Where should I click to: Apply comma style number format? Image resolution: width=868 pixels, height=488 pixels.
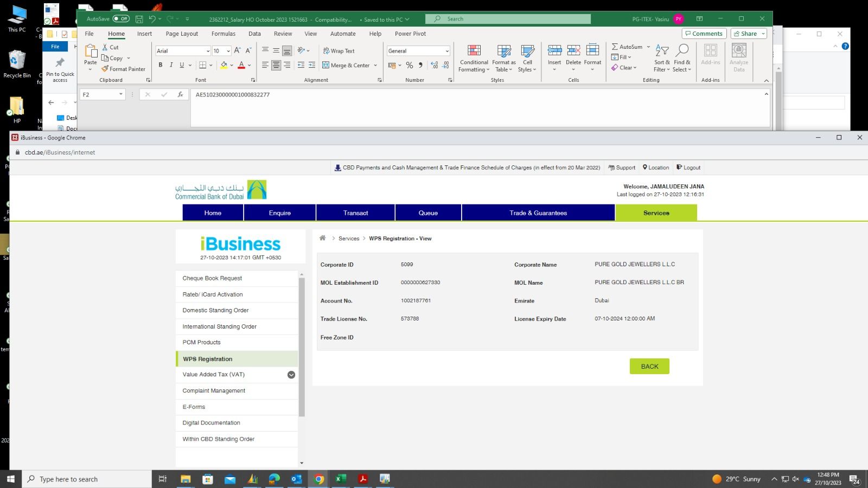click(420, 65)
